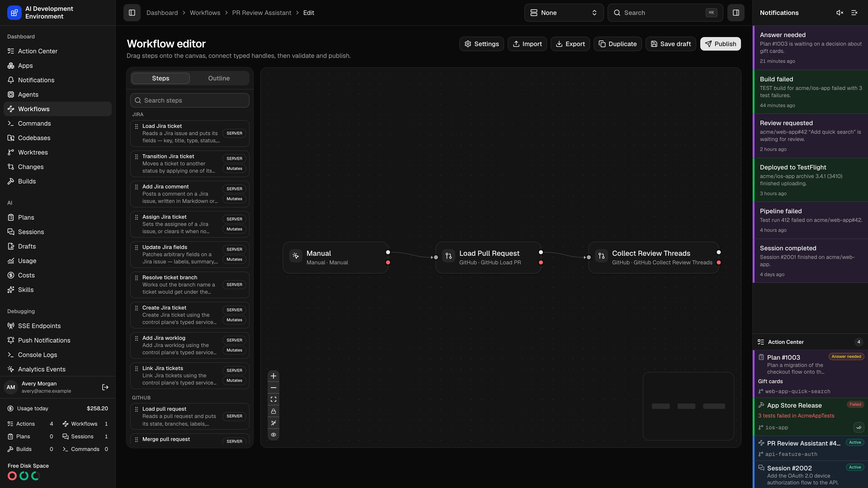Click the red error handle on Manual node

pos(388,262)
